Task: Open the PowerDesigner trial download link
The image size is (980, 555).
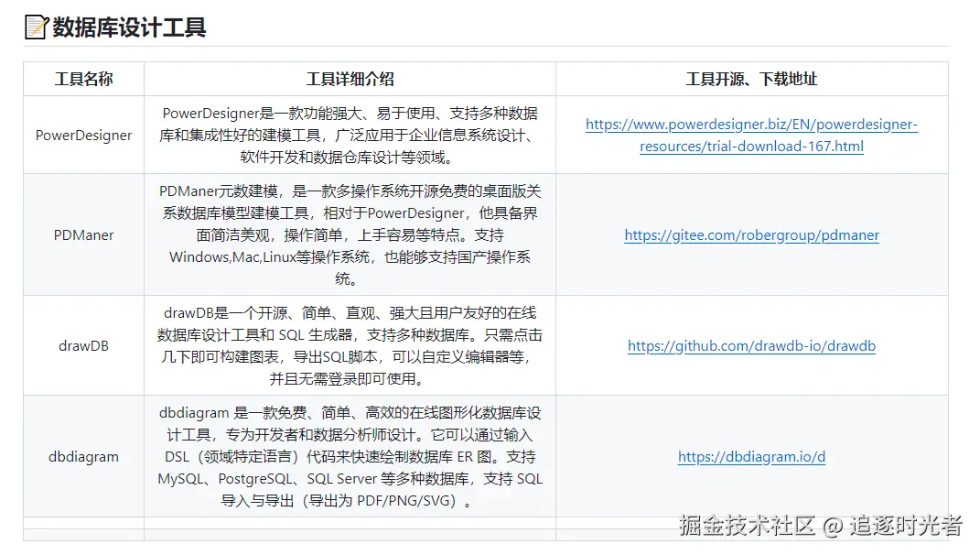Action: coord(751,136)
